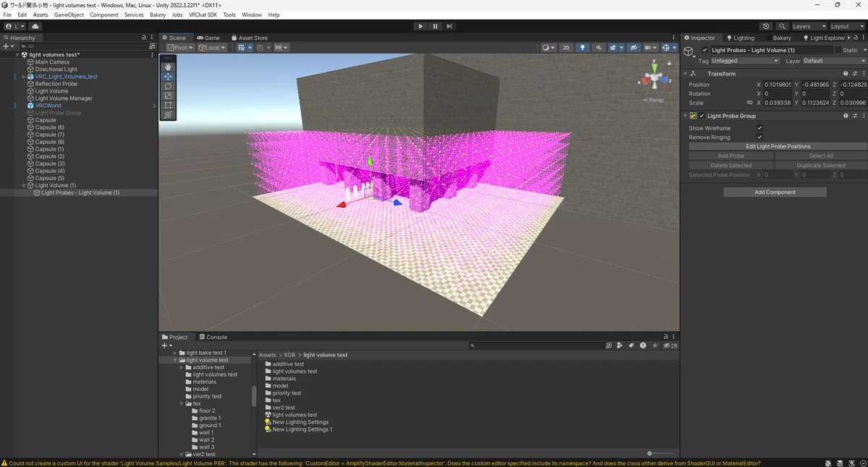Toggle the Static checkbox

point(838,50)
